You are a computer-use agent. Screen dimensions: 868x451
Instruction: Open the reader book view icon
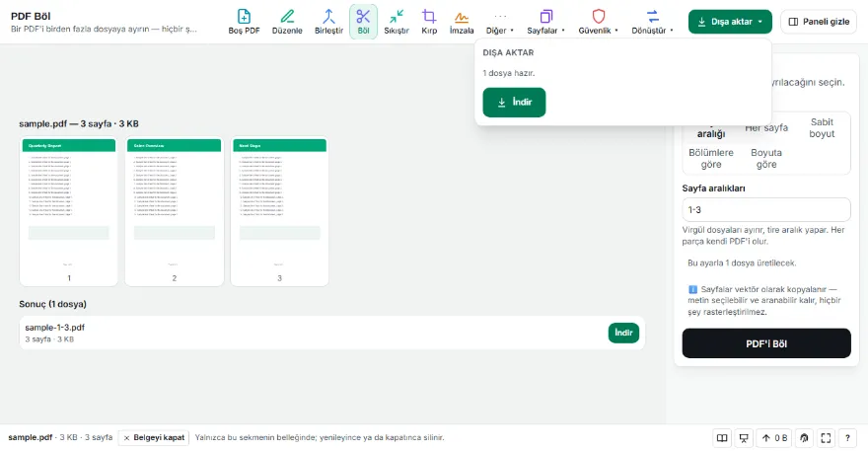(722, 438)
